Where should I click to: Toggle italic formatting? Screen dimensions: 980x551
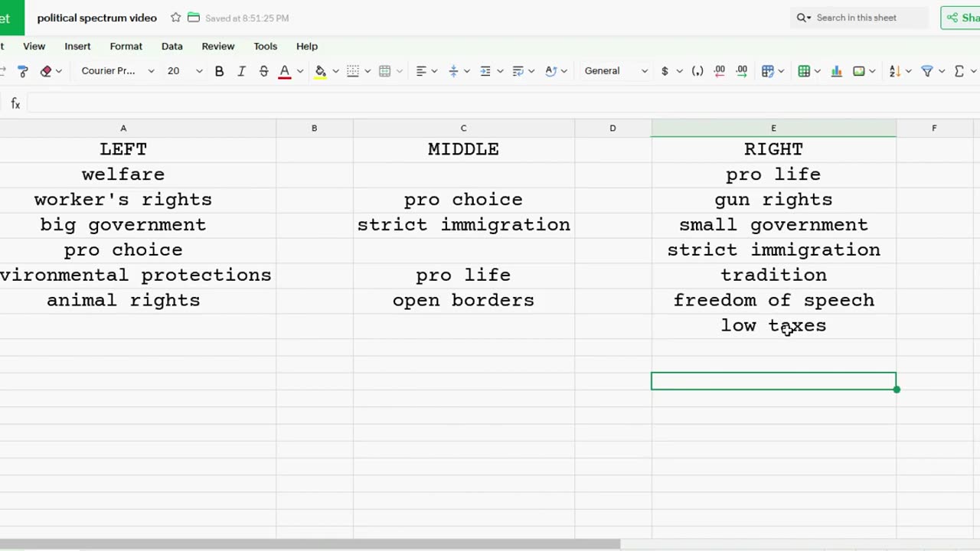tap(241, 71)
